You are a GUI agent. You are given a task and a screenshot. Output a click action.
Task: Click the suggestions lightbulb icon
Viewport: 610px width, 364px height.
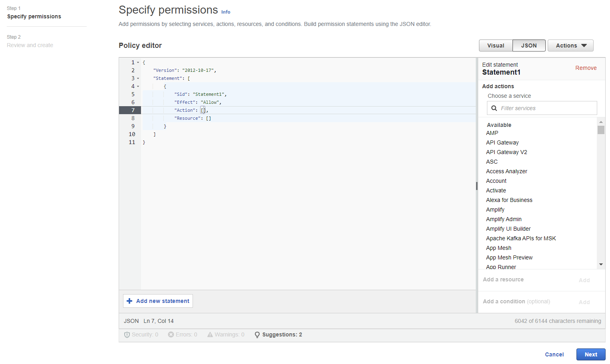[257, 335]
